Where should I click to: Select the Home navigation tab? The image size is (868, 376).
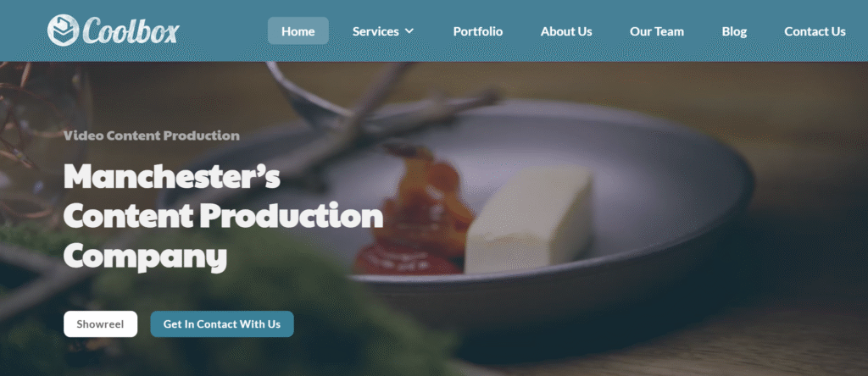(x=298, y=31)
